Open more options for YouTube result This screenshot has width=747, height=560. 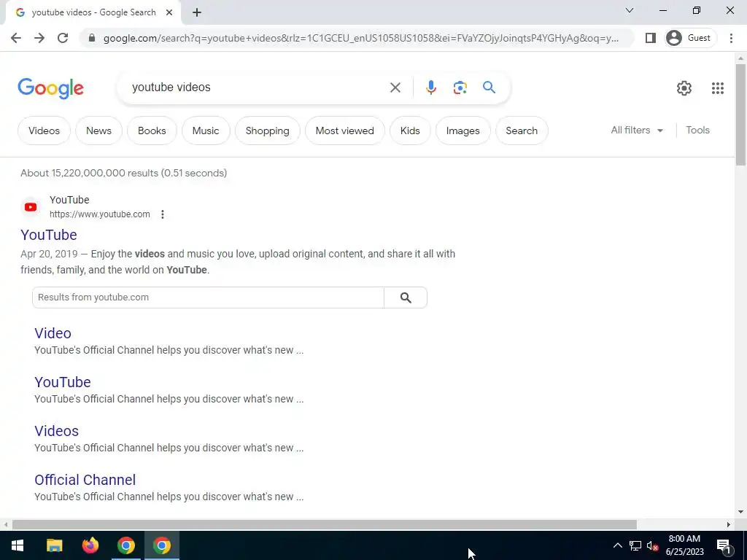(x=163, y=214)
